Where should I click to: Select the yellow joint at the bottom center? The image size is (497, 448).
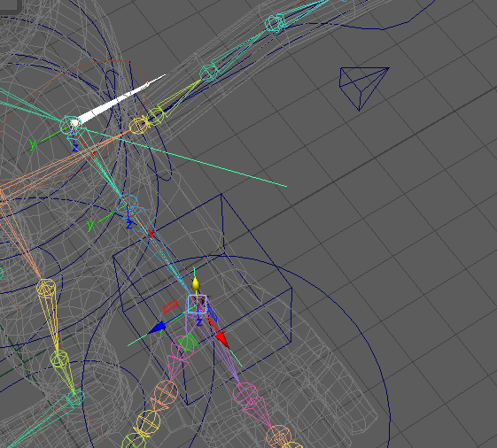pyautogui.click(x=148, y=422)
